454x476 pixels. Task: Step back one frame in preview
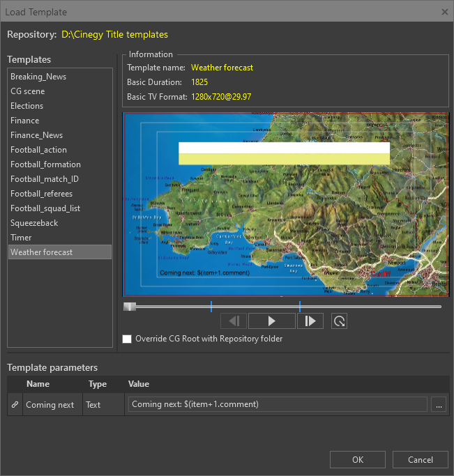coord(234,321)
